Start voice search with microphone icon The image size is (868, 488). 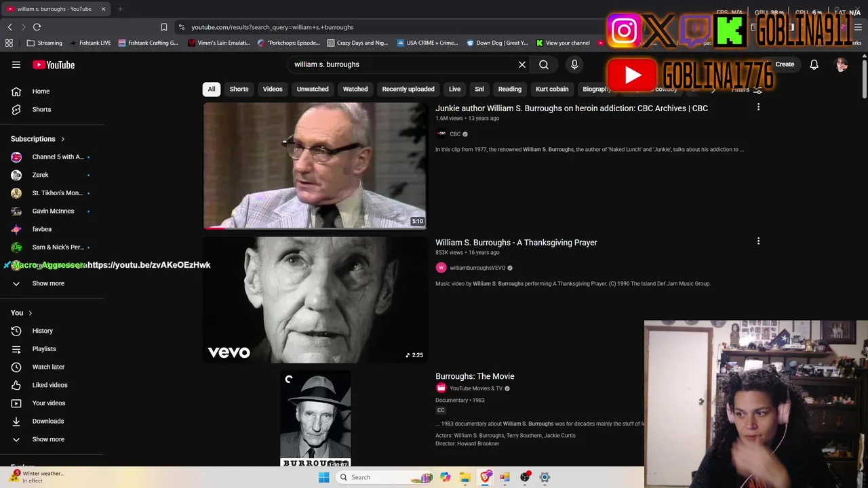pos(574,64)
